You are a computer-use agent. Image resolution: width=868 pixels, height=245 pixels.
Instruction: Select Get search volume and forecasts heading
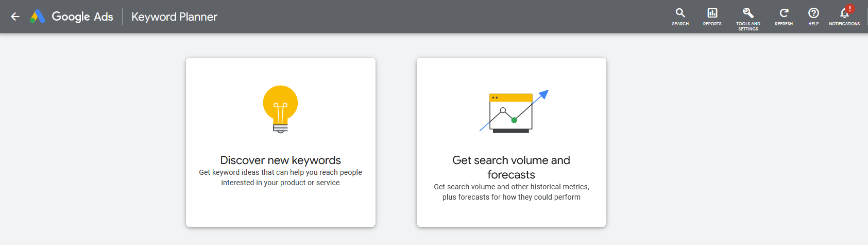(511, 167)
